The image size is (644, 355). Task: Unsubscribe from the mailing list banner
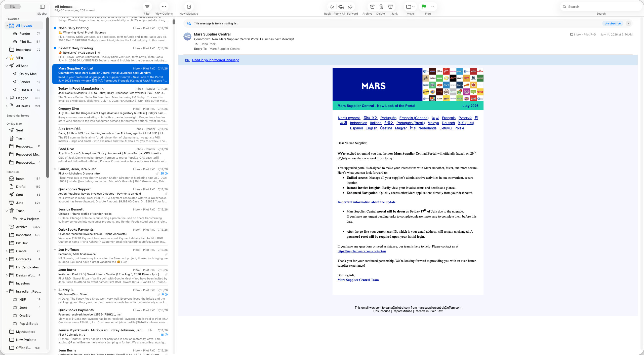point(613,23)
